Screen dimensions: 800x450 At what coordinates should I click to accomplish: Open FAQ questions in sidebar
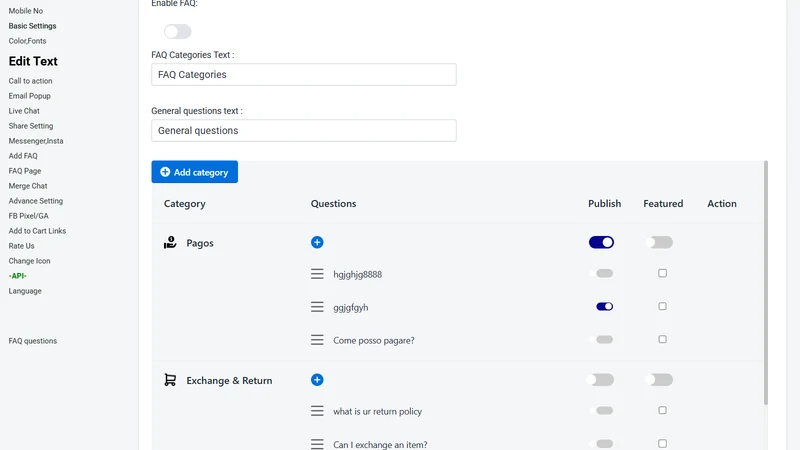tap(33, 341)
